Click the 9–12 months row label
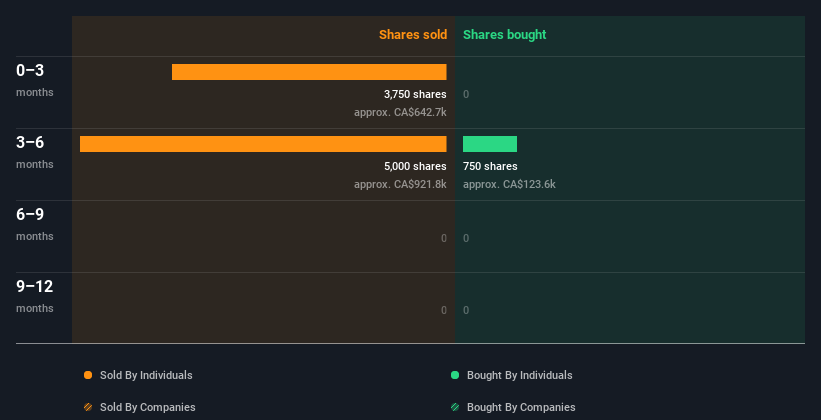Viewport: 821px width, 420px height. [x=35, y=296]
